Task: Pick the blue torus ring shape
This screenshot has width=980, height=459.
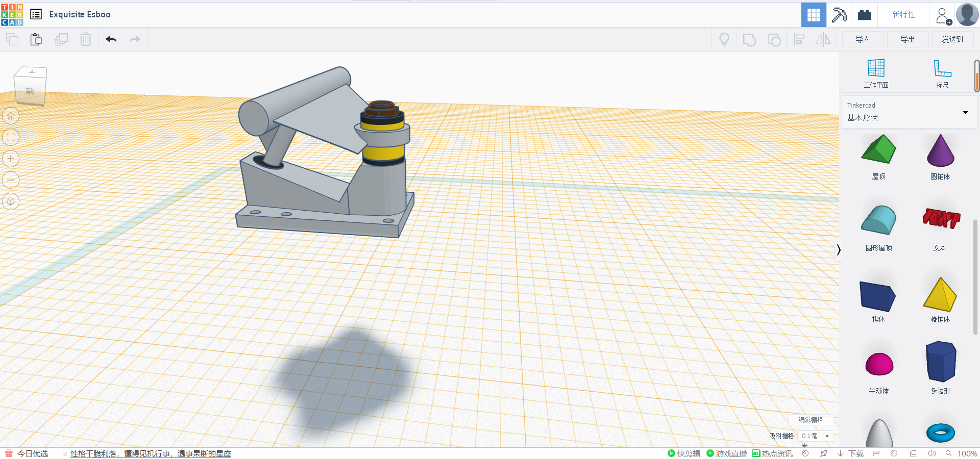Action: [x=940, y=432]
